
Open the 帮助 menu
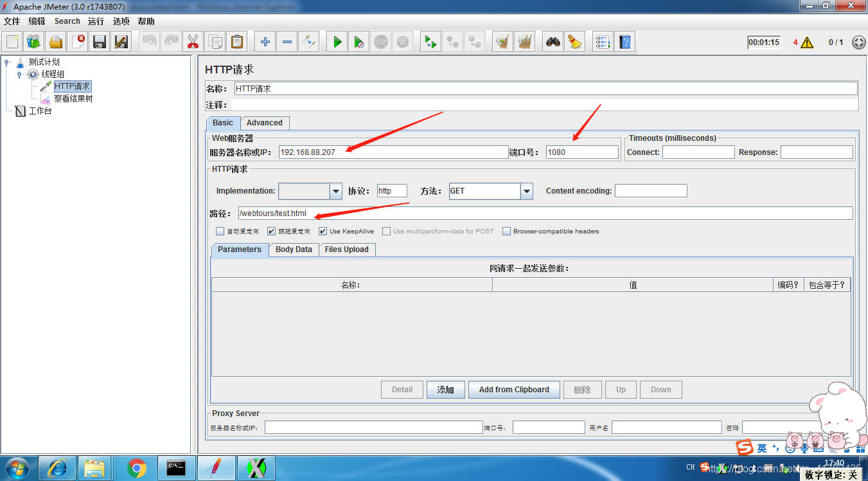click(x=146, y=21)
